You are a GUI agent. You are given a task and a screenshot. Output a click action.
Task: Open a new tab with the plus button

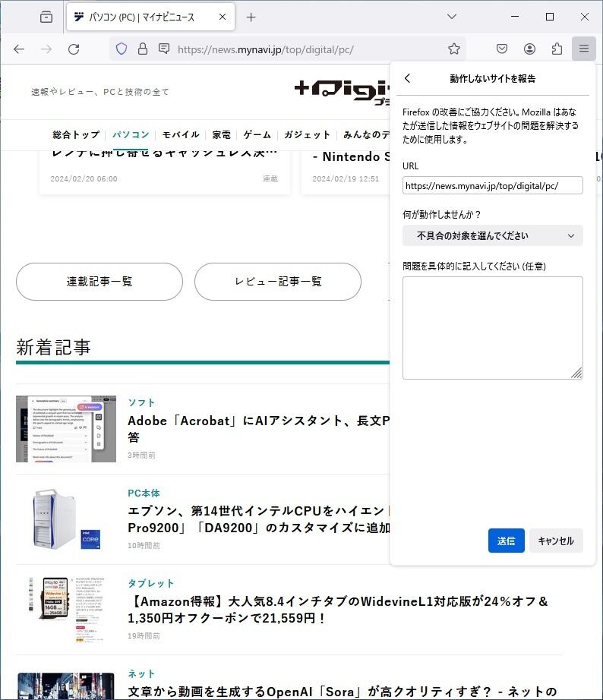pyautogui.click(x=251, y=17)
